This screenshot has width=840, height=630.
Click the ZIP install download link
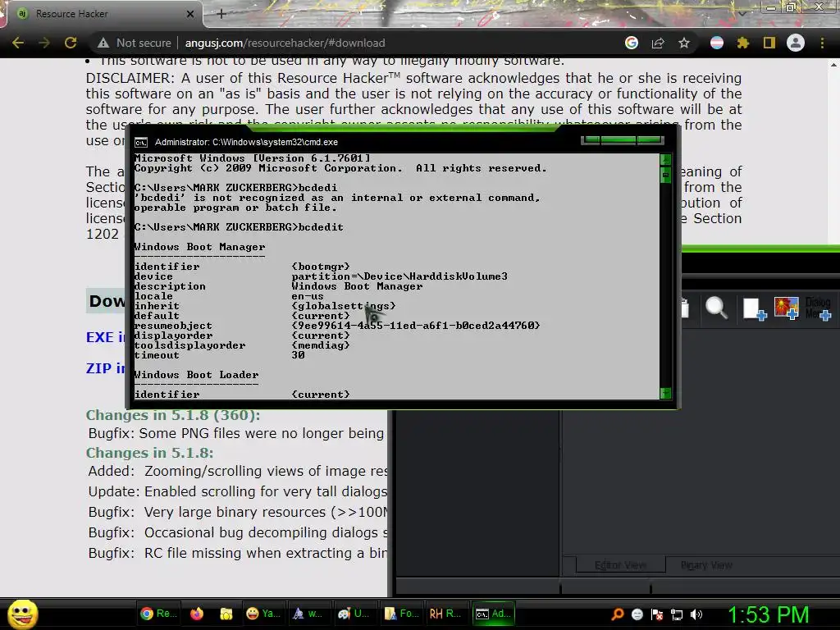click(106, 368)
